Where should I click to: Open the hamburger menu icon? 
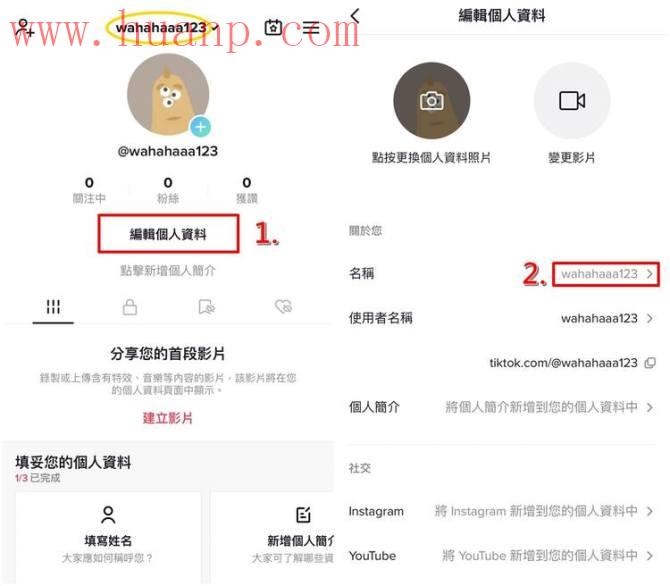pos(311,28)
